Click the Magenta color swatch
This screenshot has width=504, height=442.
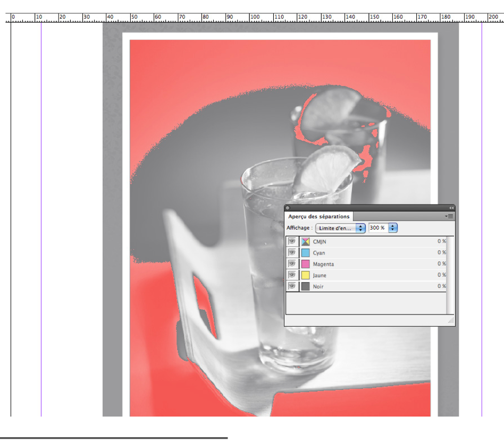pos(306,264)
